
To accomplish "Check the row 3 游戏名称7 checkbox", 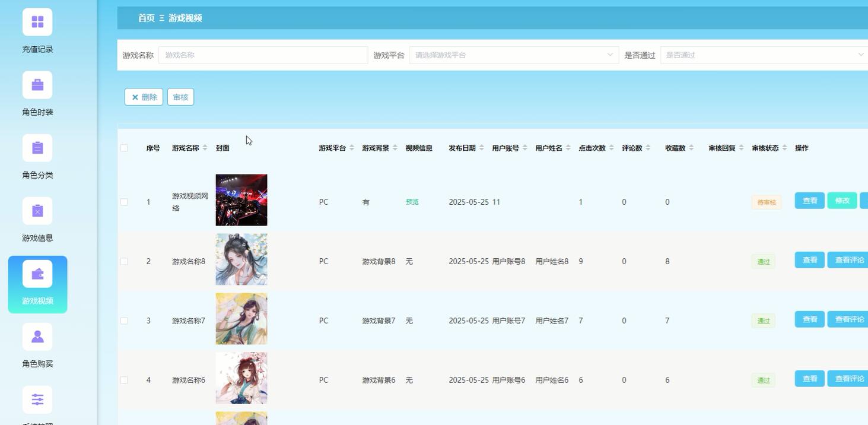I will (x=124, y=321).
